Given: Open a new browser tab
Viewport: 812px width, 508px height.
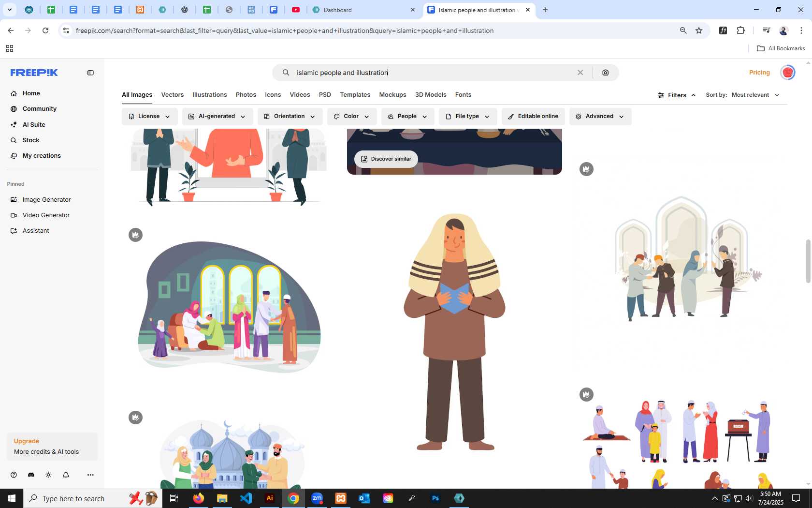Looking at the screenshot, I should (x=545, y=10).
